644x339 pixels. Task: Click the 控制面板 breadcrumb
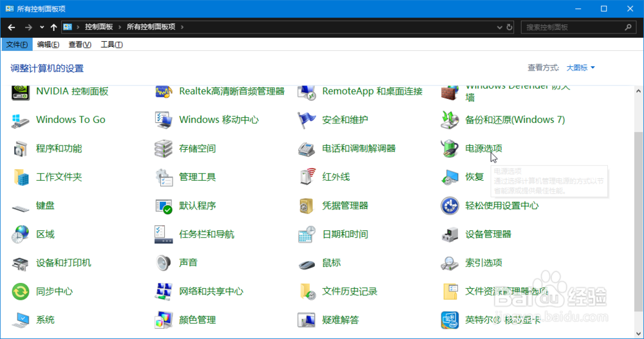(x=99, y=26)
